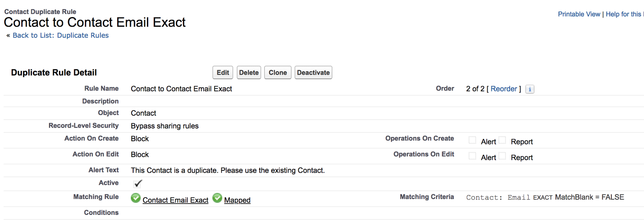Toggle Report checkbox for Operations On Edit

pyautogui.click(x=502, y=156)
